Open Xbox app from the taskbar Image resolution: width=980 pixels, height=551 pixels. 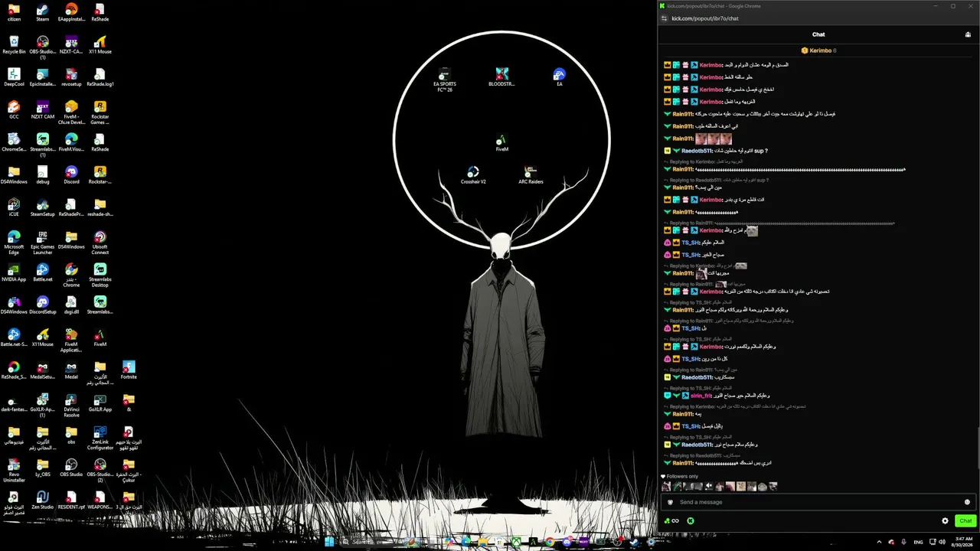[517, 542]
